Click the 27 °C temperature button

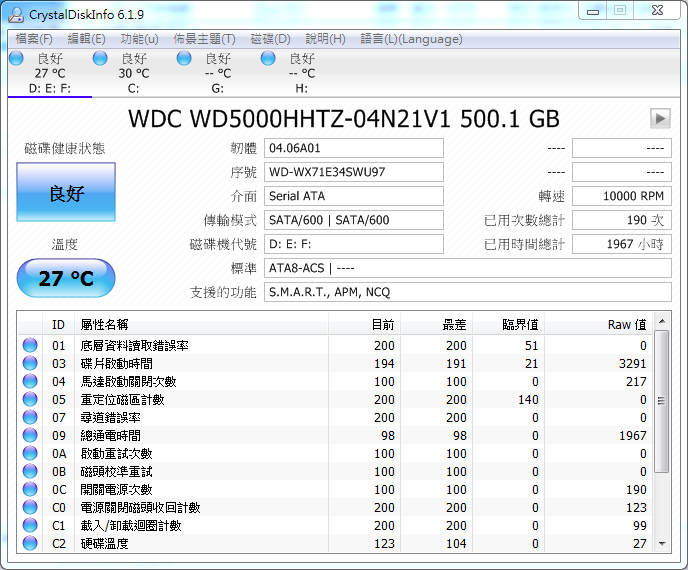pos(66,278)
